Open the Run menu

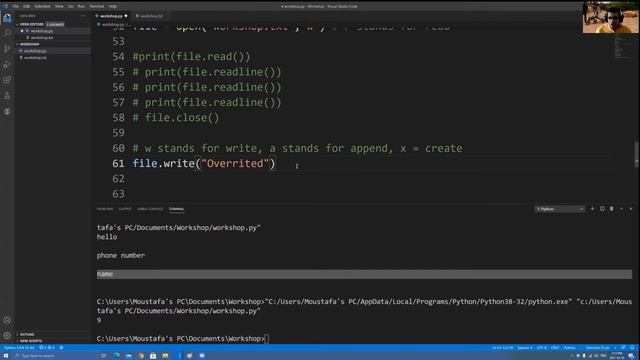coord(81,7)
